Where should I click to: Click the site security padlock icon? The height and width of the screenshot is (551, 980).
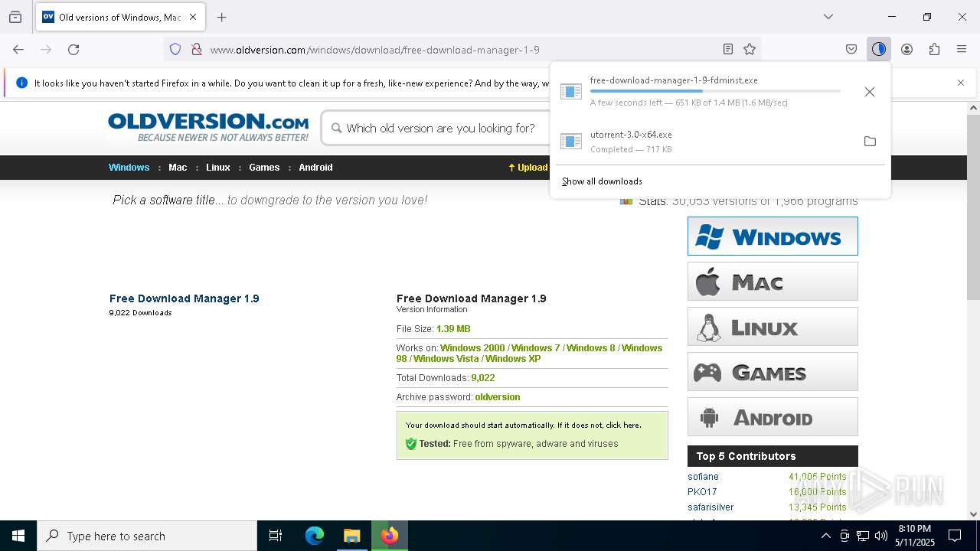coord(197,49)
